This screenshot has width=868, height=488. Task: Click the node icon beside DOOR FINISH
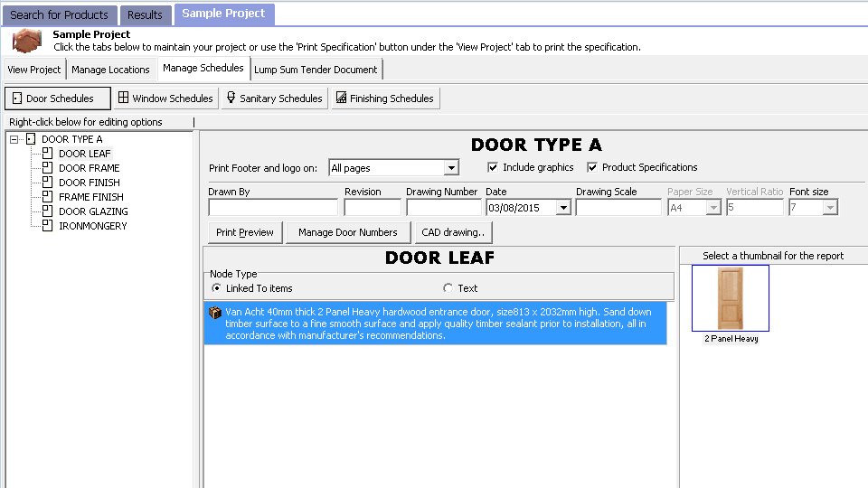(48, 182)
